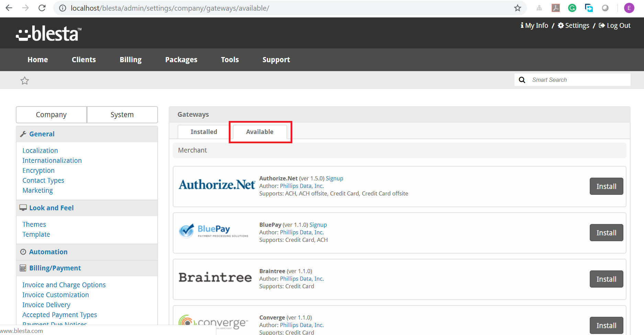Click Log Out
The image size is (644, 335).
pyautogui.click(x=614, y=25)
